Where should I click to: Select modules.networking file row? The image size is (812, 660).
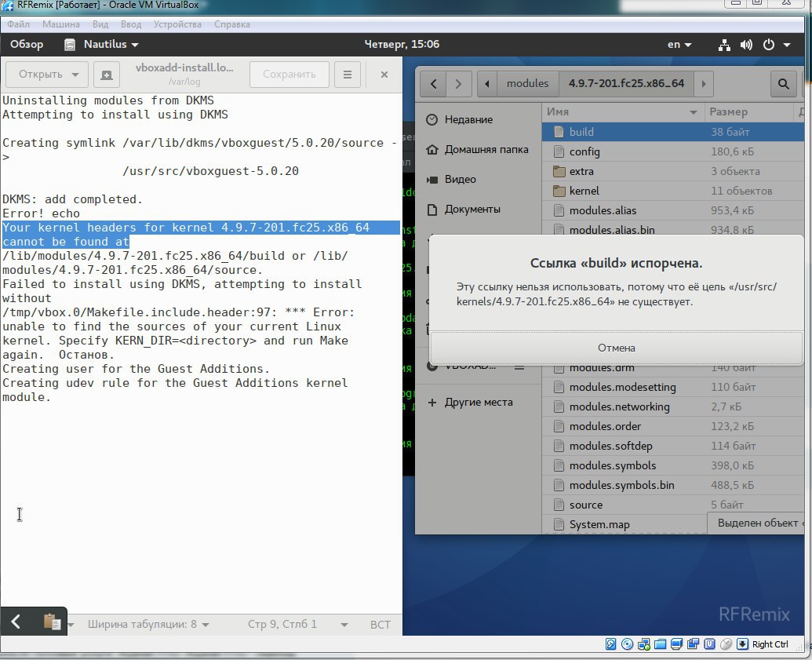pos(672,407)
